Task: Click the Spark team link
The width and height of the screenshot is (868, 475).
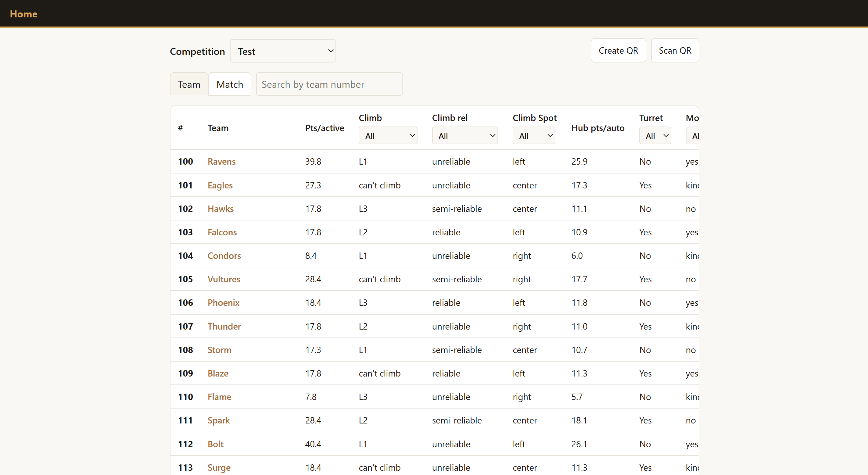Action: 219,420
